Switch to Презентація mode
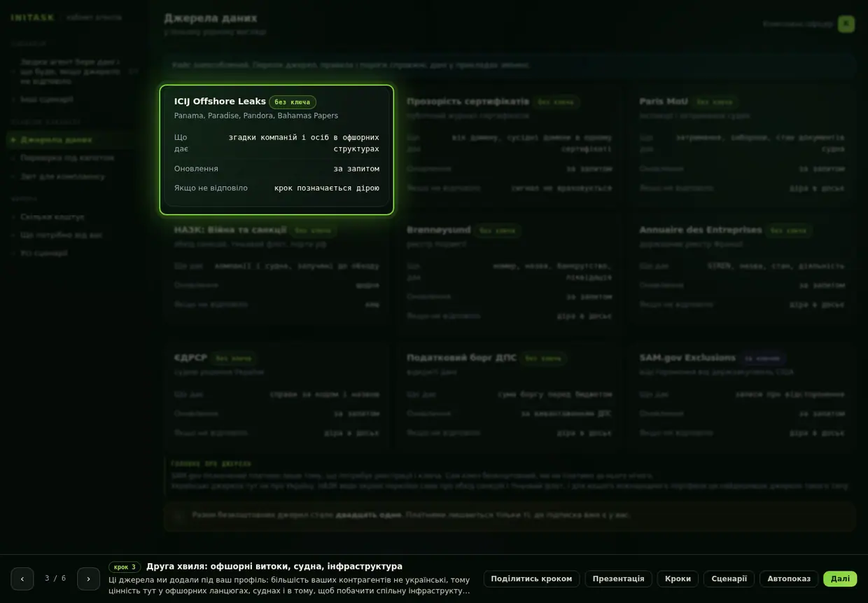Image resolution: width=868 pixels, height=603 pixels. click(618, 578)
